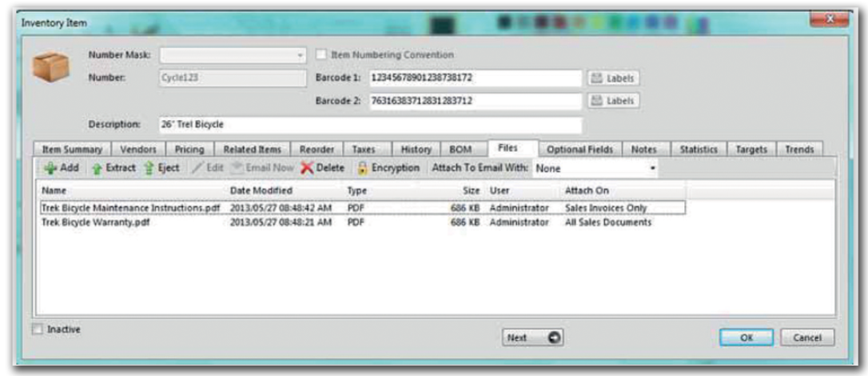The width and height of the screenshot is (868, 376).
Task: Switch to the Pricing tab
Action: pos(189,150)
